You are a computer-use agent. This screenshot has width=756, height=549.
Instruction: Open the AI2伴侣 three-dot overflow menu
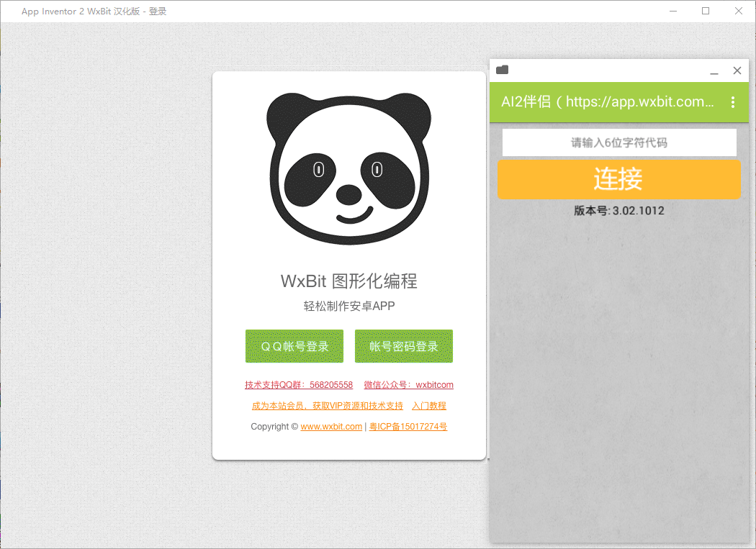(x=732, y=101)
